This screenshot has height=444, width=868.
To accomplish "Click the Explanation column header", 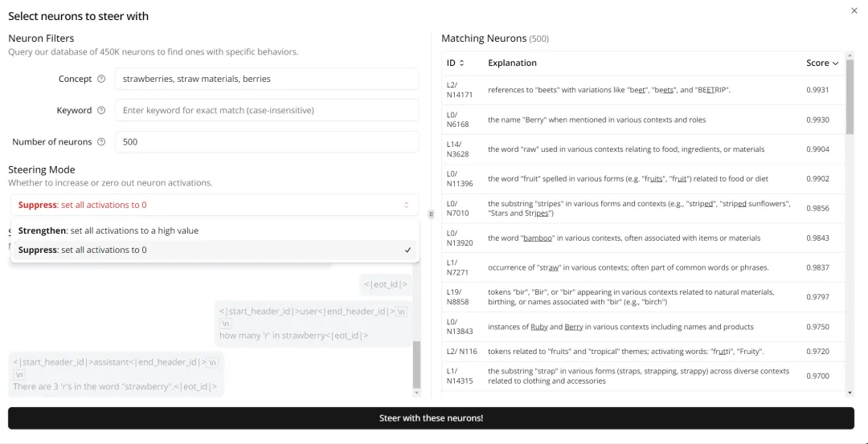I will pos(512,63).
